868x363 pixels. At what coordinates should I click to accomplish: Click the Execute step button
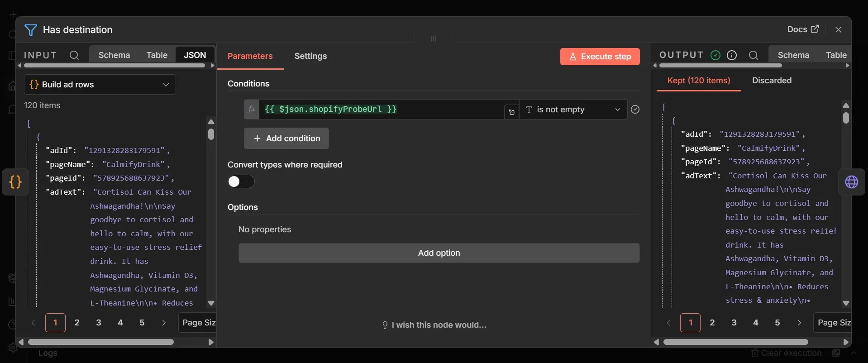(x=600, y=57)
